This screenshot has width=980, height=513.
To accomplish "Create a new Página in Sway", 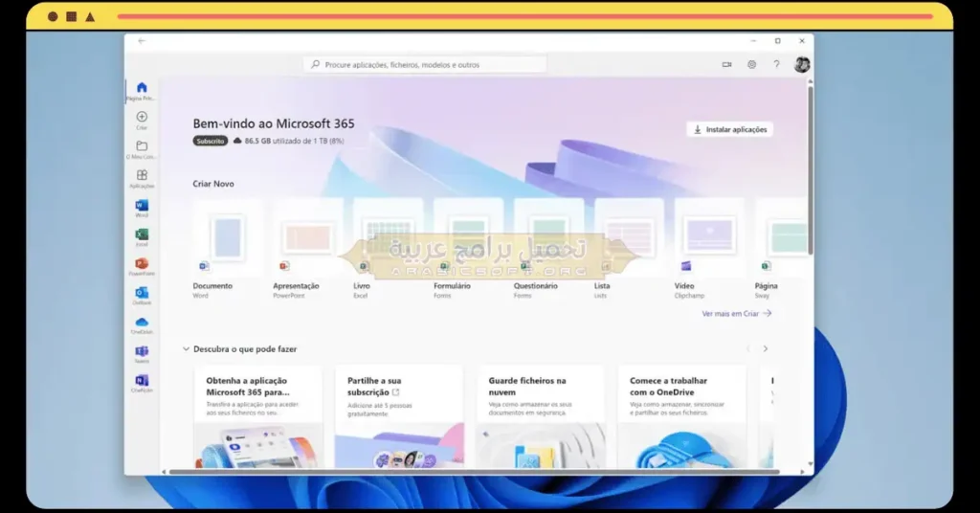I will (781, 249).
